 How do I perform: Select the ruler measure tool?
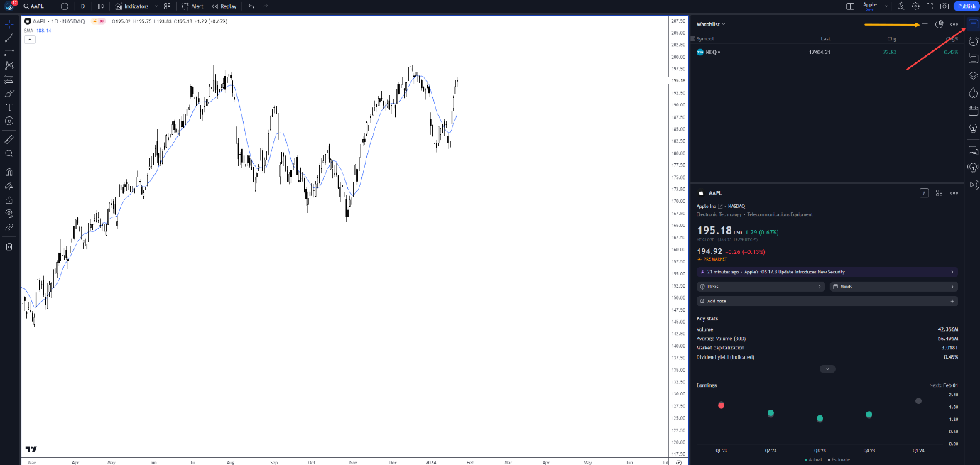click(9, 139)
